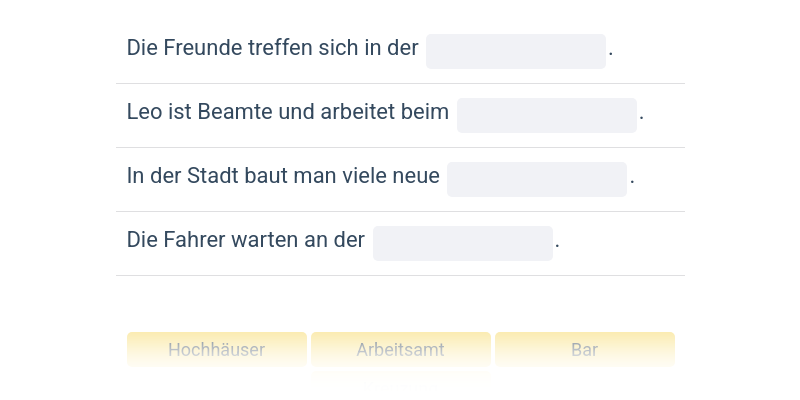
Task: Click the verb 'treffen' in the first sentence
Action: 276,48
